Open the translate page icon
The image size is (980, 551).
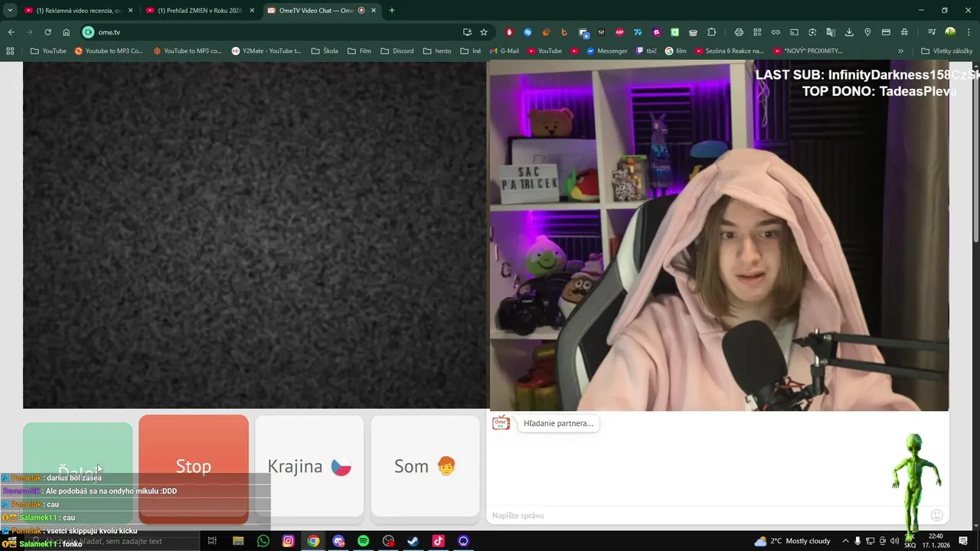[831, 32]
